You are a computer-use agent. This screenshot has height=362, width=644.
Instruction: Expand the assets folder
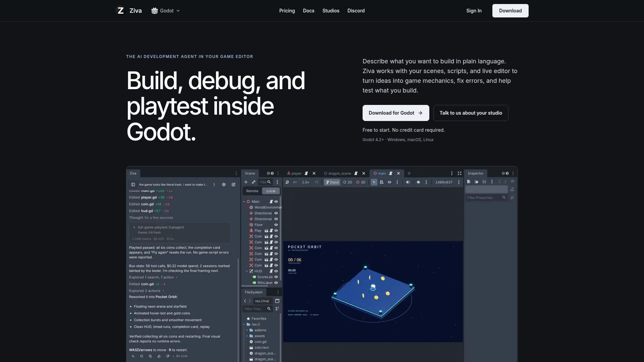247,336
